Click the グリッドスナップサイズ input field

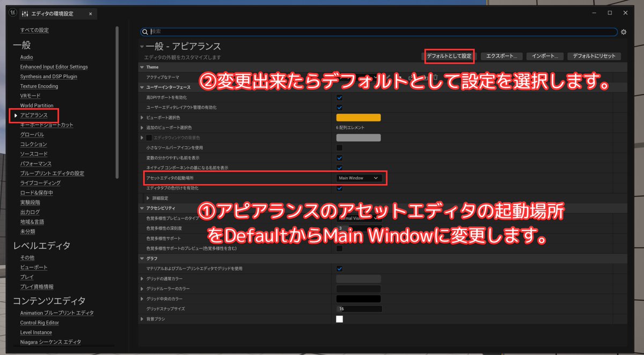[360, 308]
